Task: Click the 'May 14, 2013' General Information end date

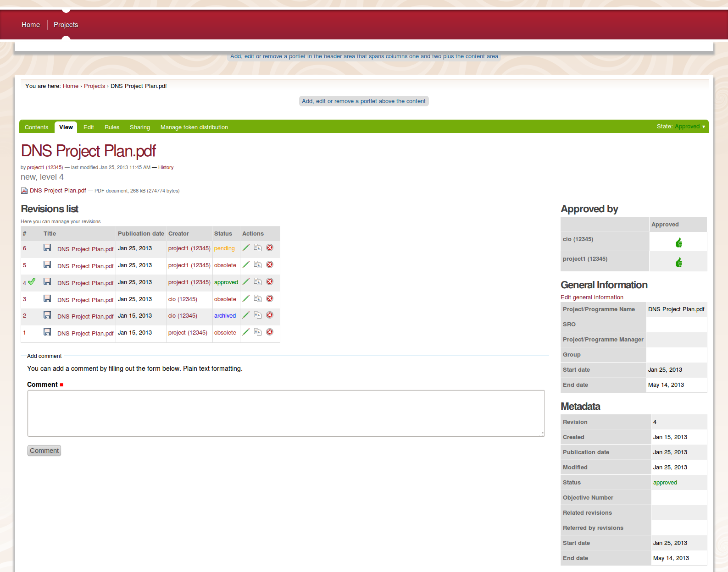Action: 666,385
